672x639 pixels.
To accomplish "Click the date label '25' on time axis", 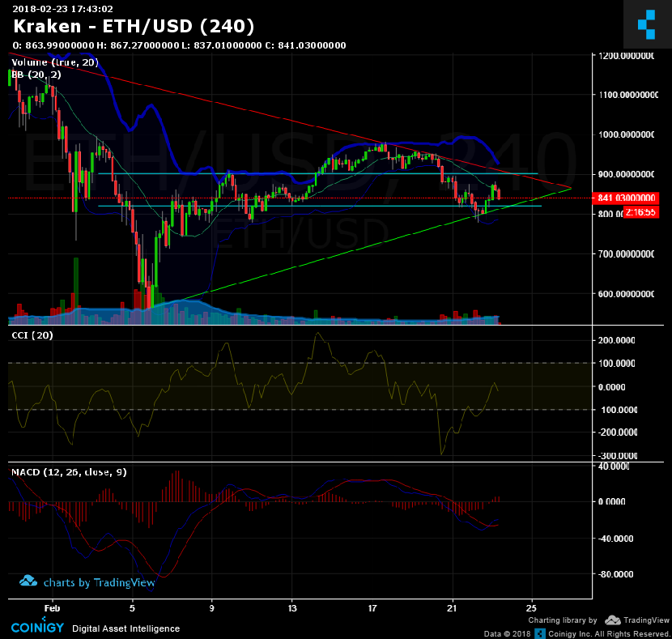I will 531,608.
